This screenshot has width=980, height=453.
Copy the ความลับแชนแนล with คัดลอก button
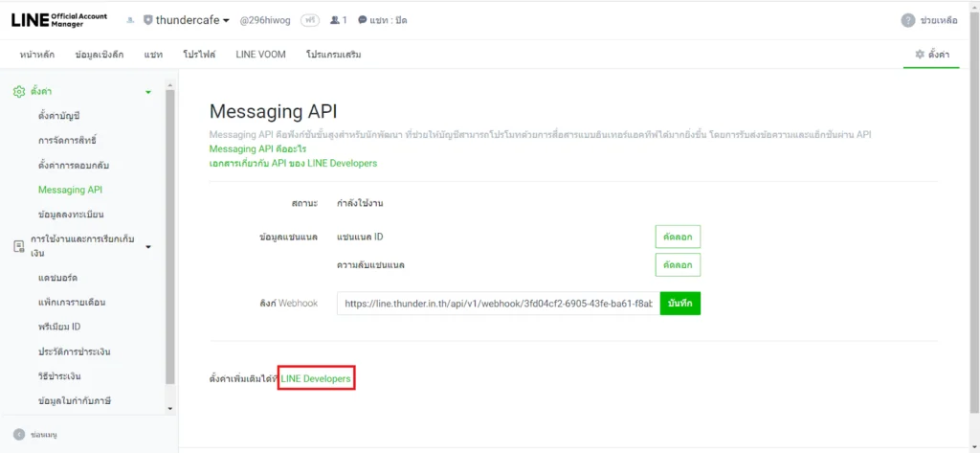pos(679,264)
